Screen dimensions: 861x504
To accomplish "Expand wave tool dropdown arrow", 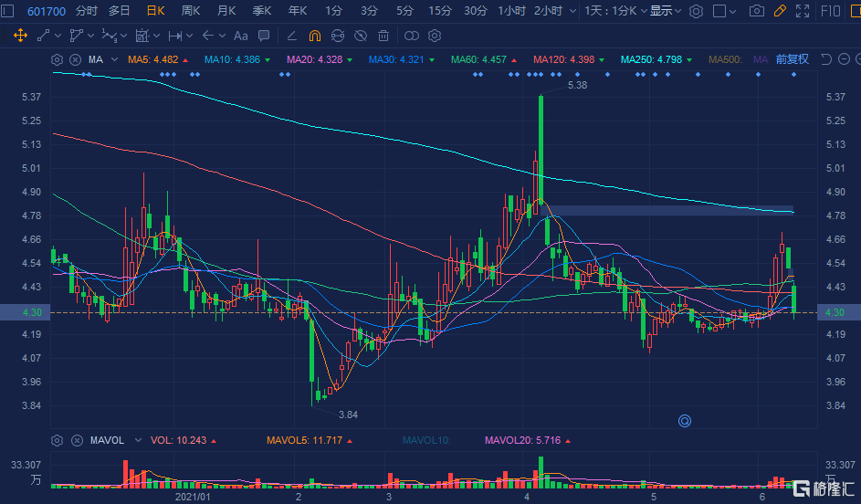I will pos(123,37).
